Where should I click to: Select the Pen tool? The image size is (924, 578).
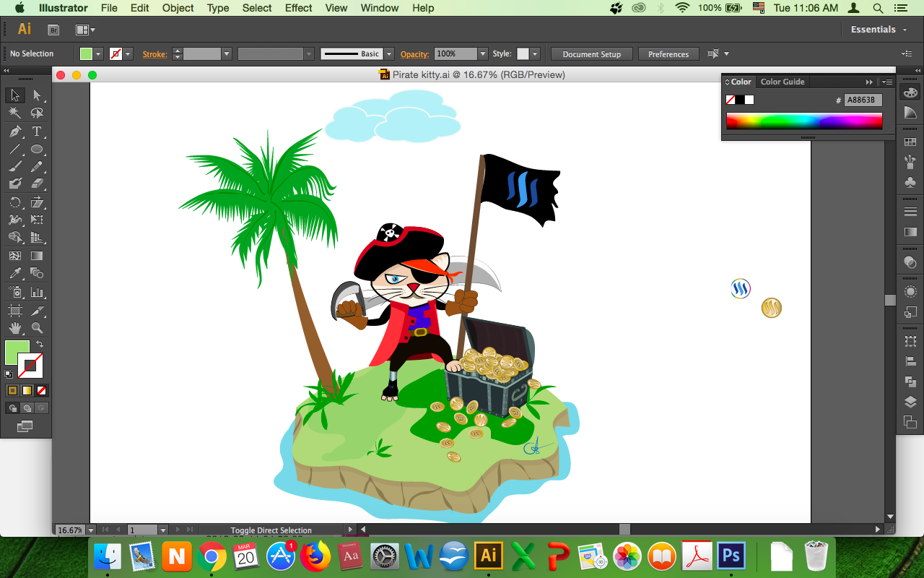[x=14, y=131]
